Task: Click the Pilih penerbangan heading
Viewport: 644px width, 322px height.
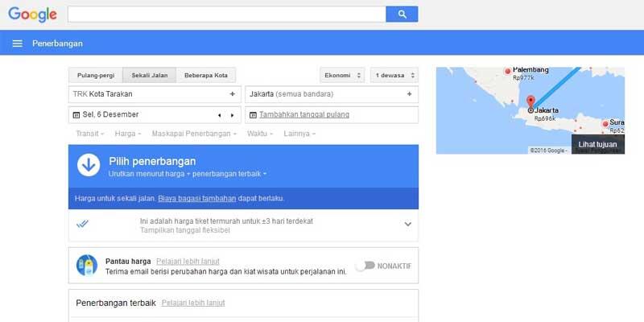Action: click(152, 162)
